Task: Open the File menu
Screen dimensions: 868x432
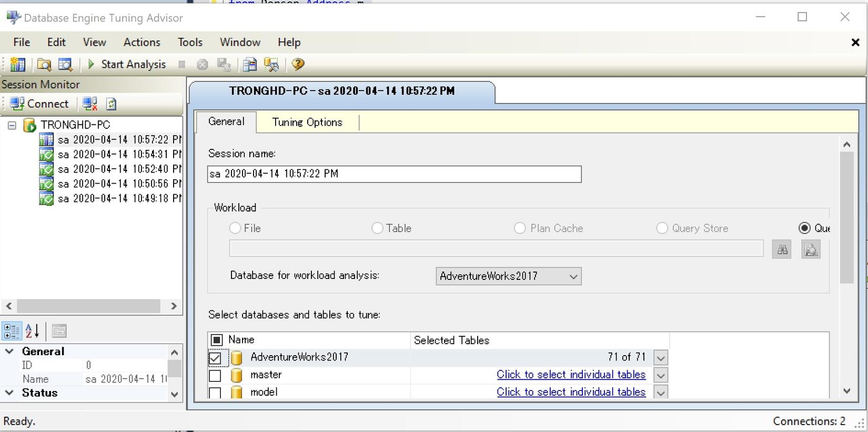Action: (x=22, y=42)
